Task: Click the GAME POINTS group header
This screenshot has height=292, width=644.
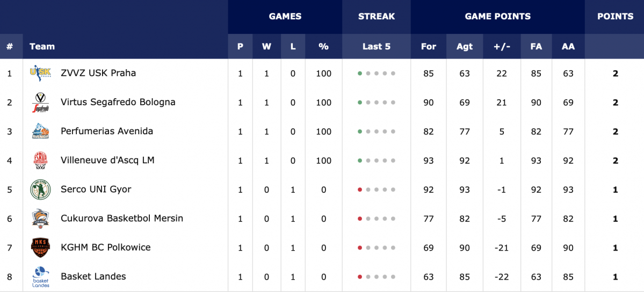Action: (498, 17)
